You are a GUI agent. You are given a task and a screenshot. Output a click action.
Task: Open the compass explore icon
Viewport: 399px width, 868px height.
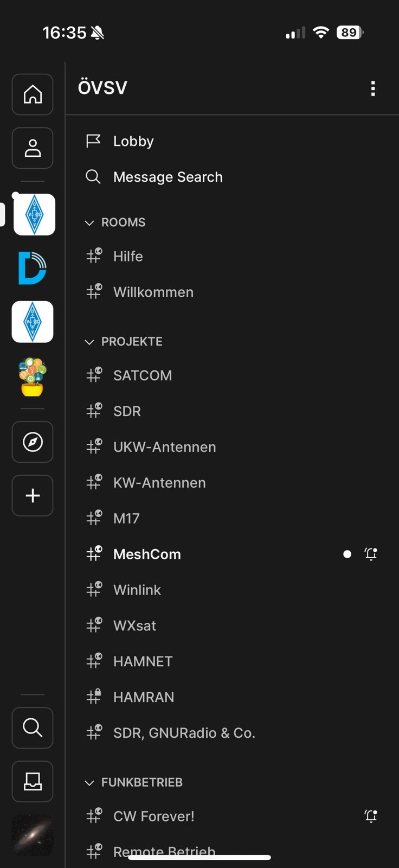coord(33,442)
